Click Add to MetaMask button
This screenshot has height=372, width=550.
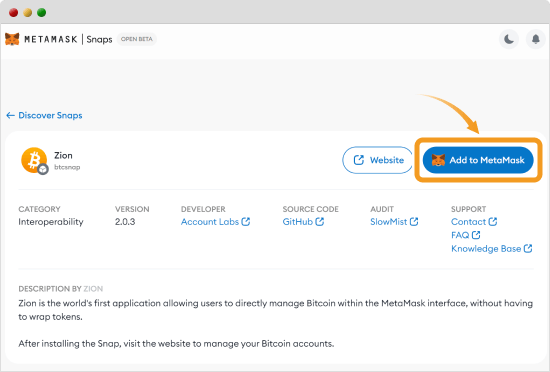pos(478,160)
